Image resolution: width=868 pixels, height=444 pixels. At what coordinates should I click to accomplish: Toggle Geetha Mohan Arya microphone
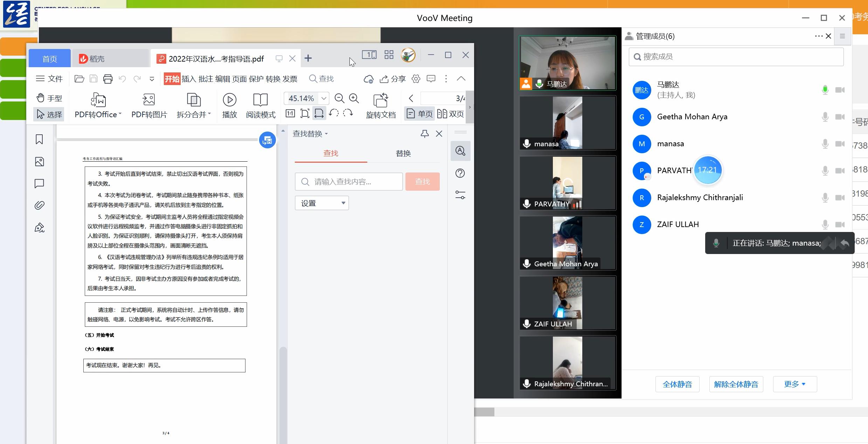pyautogui.click(x=825, y=117)
